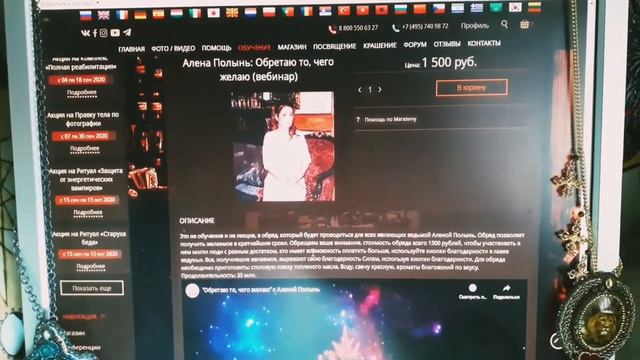Viewport: 640px width, 360px height.
Task: Click Поделиться on the embedded video
Action: [506, 292]
